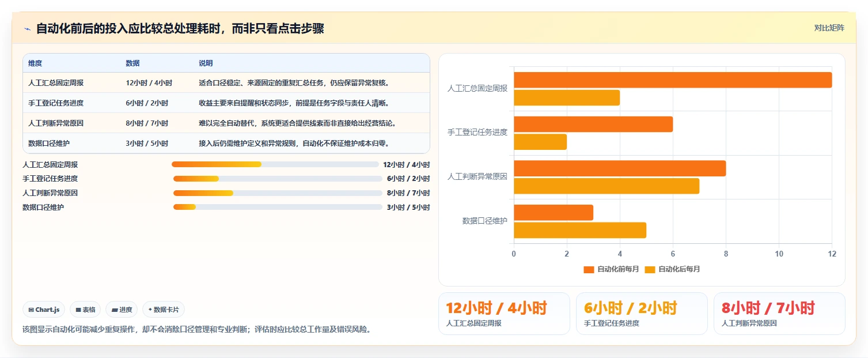
Task: Click description starting 适合口径稳定
Action: [295, 83]
